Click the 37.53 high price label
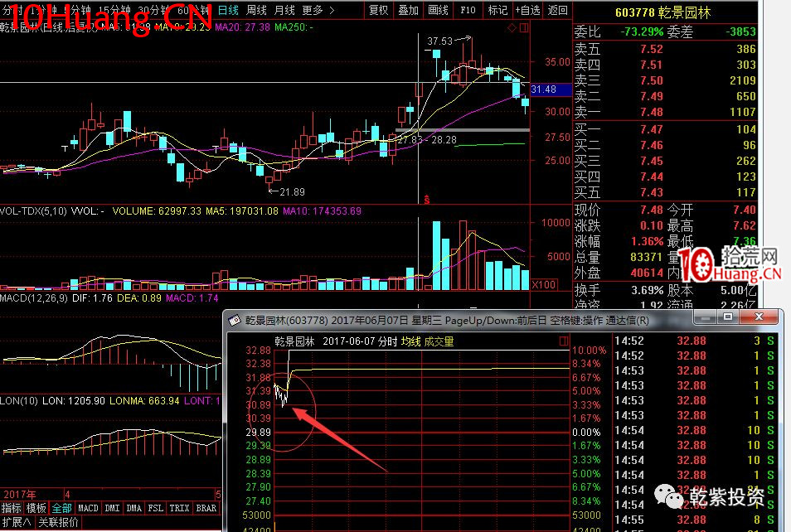The image size is (791, 532). [440, 41]
